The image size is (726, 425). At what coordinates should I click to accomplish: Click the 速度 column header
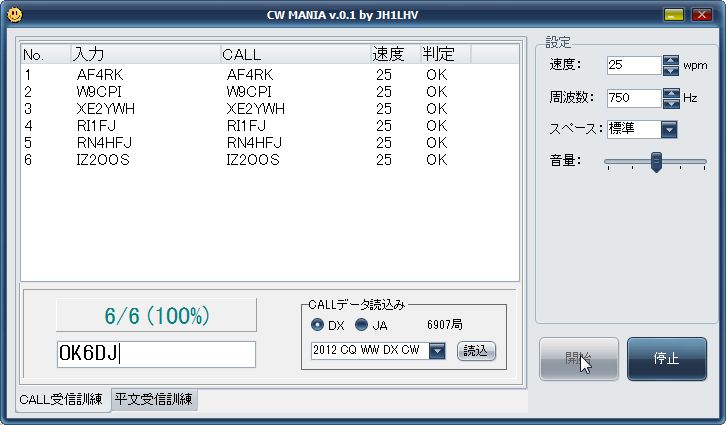pos(395,54)
